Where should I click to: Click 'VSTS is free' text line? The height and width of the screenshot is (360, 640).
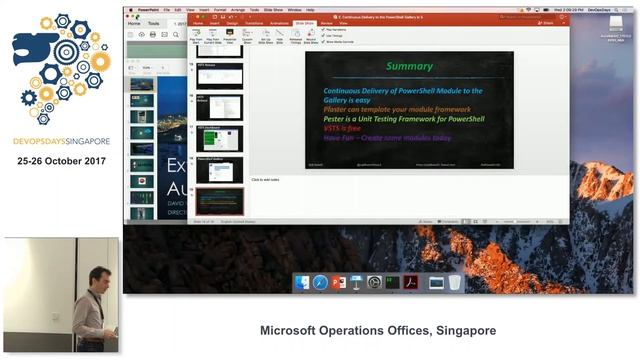pos(342,128)
